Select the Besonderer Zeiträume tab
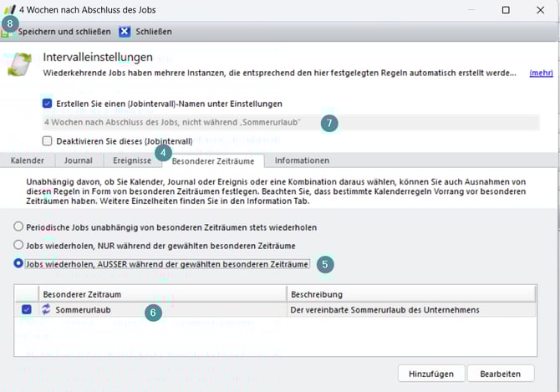This screenshot has width=560, height=392. click(213, 161)
